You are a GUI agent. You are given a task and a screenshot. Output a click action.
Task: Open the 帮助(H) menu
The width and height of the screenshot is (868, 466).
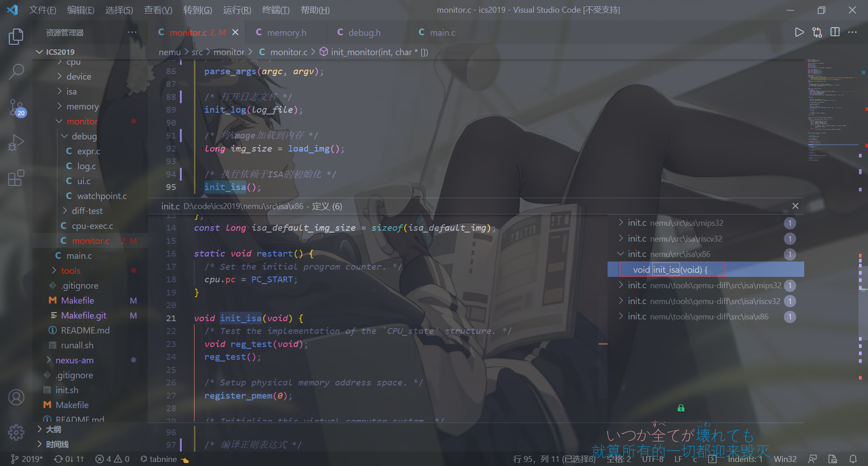pos(315,10)
